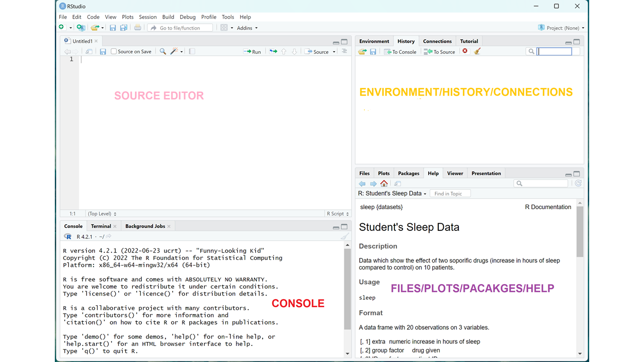Create a new file with the green plus icon
644x362 pixels.
click(61, 28)
